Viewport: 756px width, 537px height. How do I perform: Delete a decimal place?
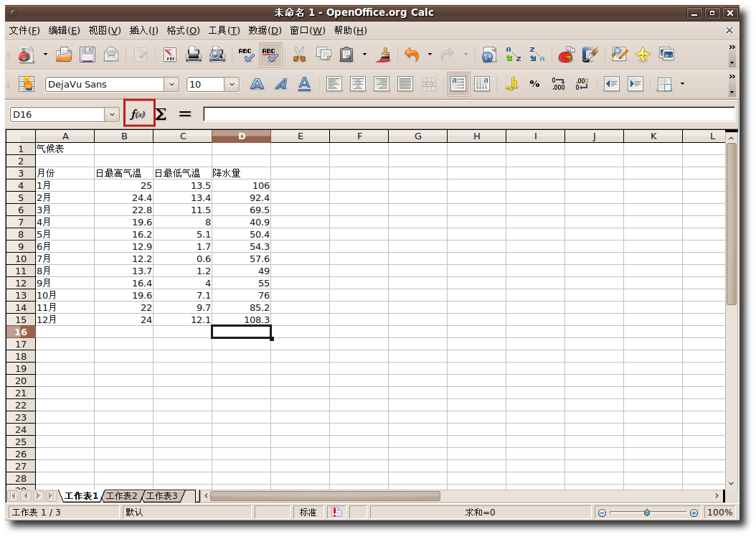(x=582, y=85)
